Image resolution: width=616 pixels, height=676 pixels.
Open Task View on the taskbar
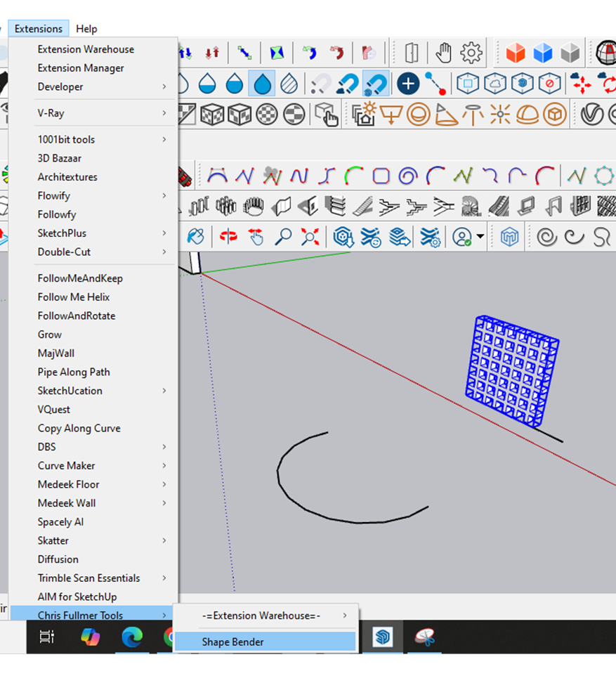pyautogui.click(x=47, y=637)
